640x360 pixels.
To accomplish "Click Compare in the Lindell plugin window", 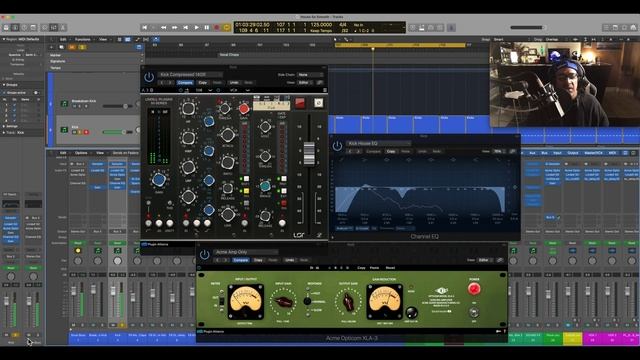I will click(185, 82).
